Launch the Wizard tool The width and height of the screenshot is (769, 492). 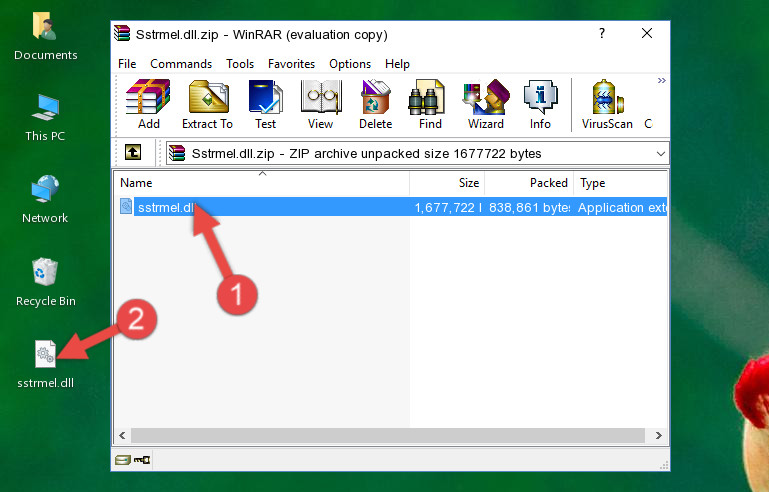(x=486, y=104)
